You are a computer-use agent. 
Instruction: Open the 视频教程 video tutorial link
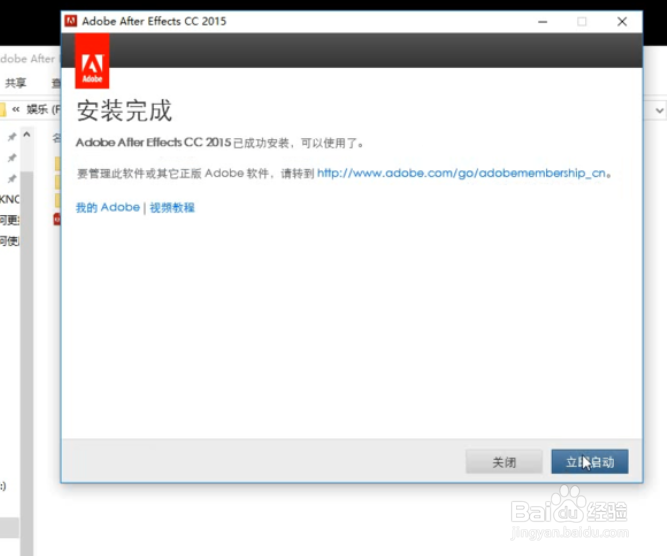coord(172,208)
